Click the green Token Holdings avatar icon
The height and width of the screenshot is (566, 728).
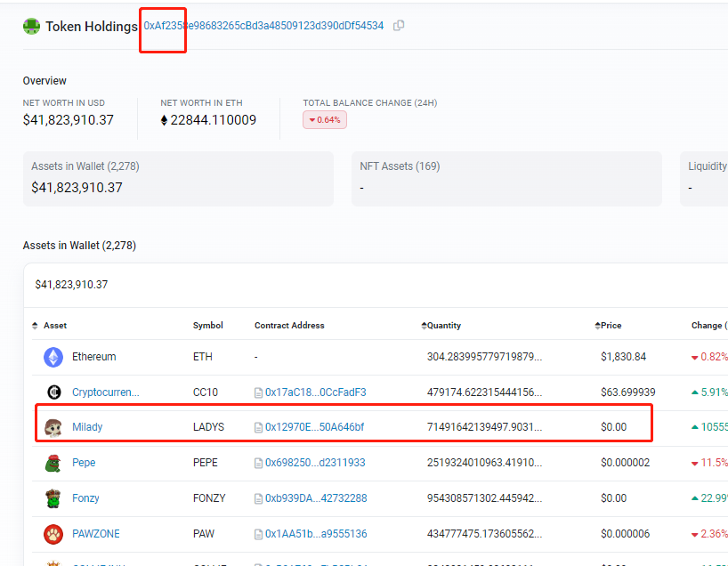click(32, 27)
